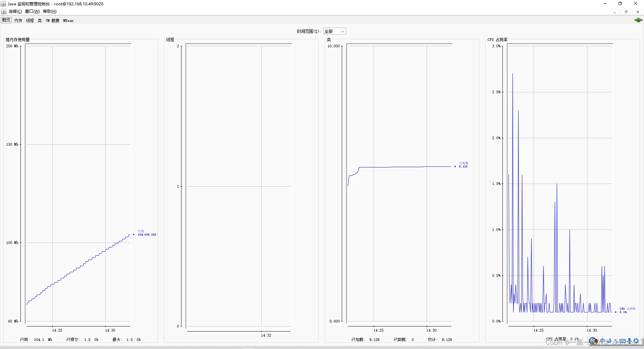Click the 14:32 time label under 线程 chart
This screenshot has height=349, width=644.
pyautogui.click(x=266, y=335)
